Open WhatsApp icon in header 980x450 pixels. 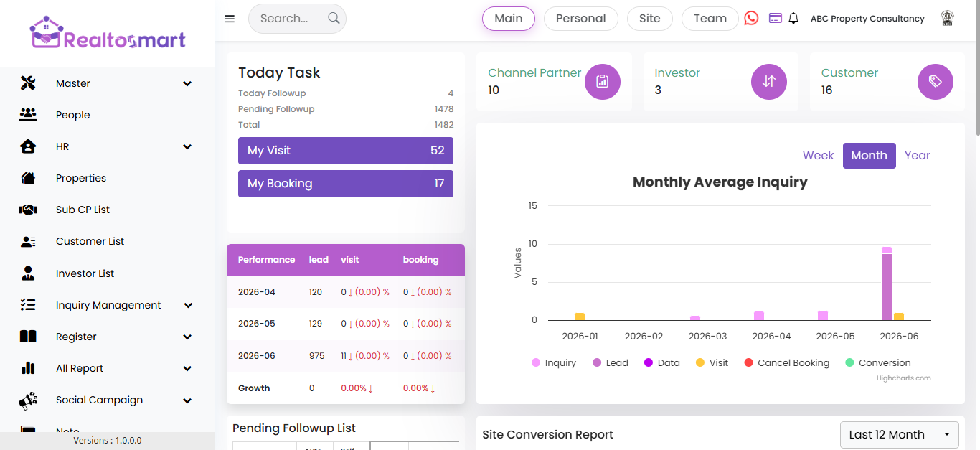pyautogui.click(x=751, y=19)
